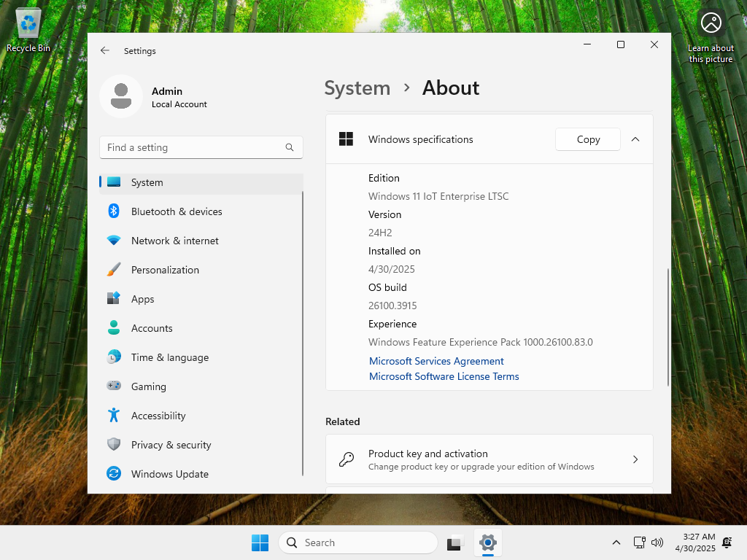This screenshot has width=747, height=560.
Task: Click the network status tray icon
Action: coord(639,542)
